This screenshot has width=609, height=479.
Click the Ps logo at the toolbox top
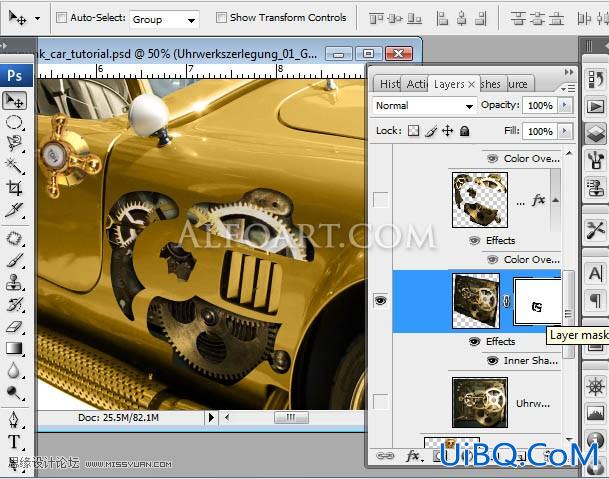(x=15, y=75)
